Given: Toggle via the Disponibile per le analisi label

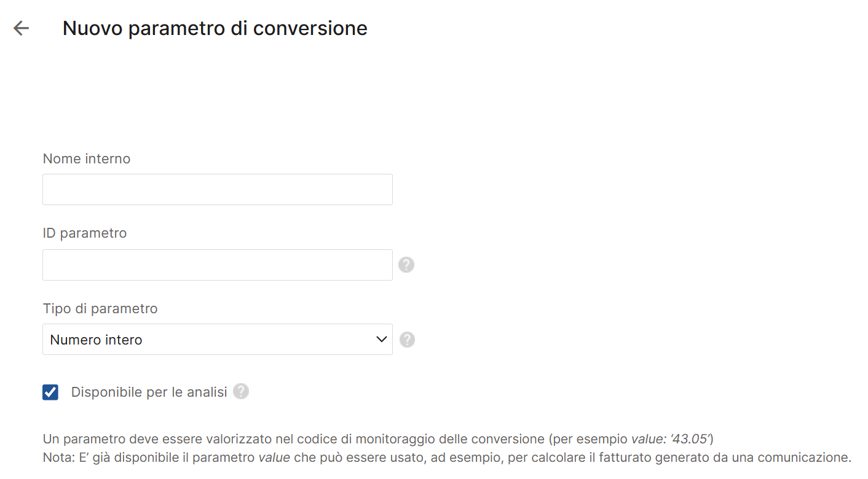Looking at the screenshot, I should pyautogui.click(x=149, y=392).
